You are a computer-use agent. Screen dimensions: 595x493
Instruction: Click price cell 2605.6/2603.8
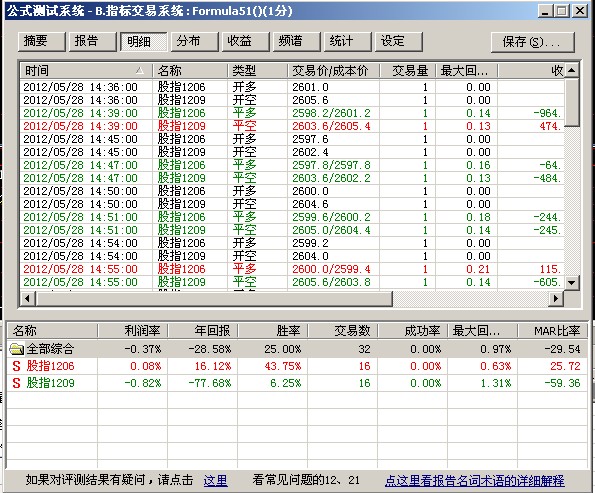(x=331, y=282)
